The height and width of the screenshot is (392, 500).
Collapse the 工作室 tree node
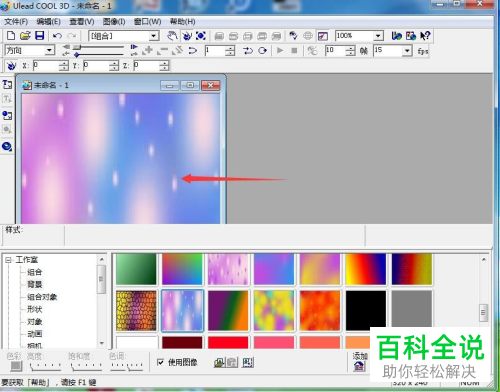click(x=8, y=260)
